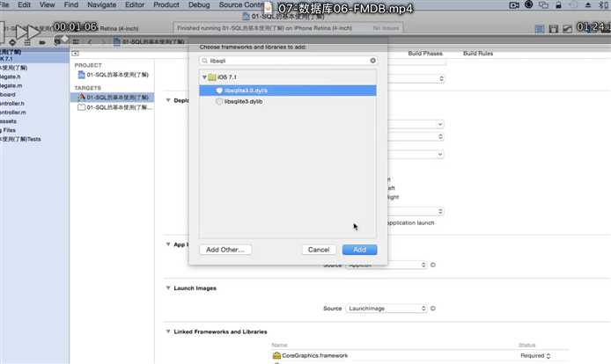
Task: Click the Bluetooth icon in menu bar
Action: pos(602,5)
